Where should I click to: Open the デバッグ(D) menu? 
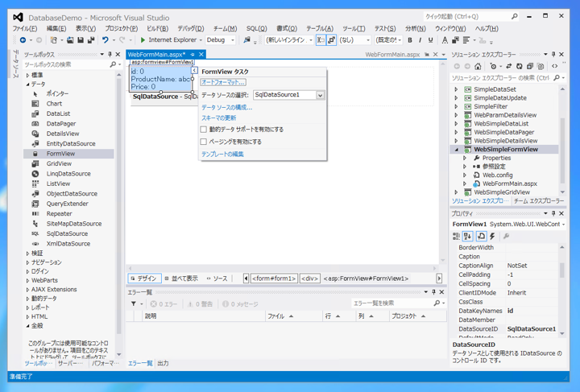click(x=190, y=28)
